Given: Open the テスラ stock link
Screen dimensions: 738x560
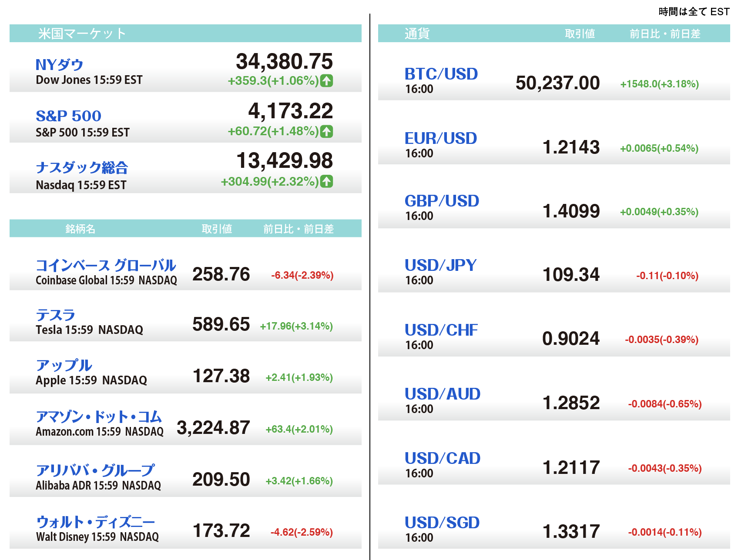Looking at the screenshot, I should 55,315.
